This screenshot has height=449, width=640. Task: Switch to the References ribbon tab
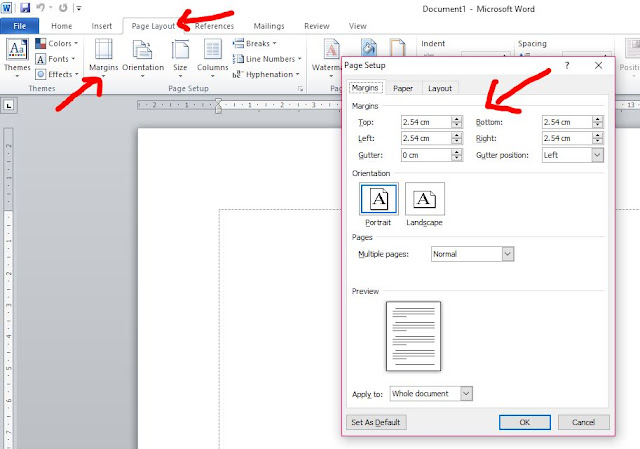(214, 26)
